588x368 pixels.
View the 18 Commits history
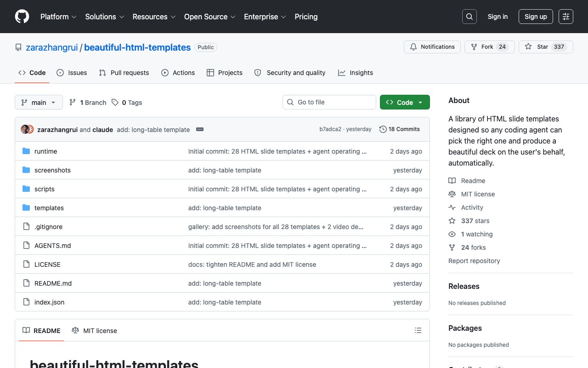point(400,129)
